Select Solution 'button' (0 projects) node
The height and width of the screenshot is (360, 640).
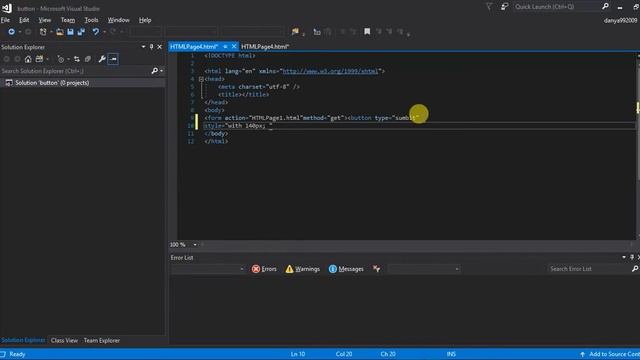pyautogui.click(x=52, y=83)
